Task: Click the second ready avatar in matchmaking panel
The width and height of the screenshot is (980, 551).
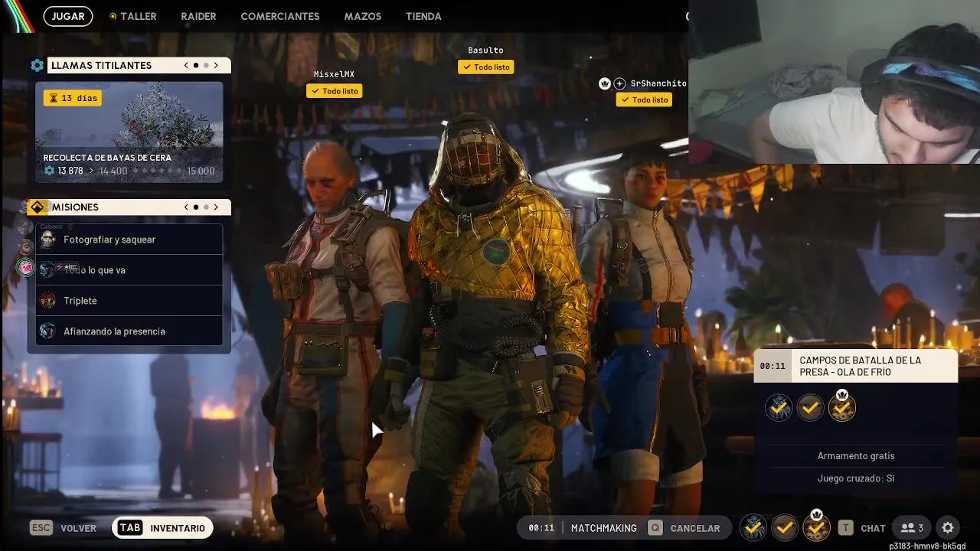Action: tap(810, 408)
